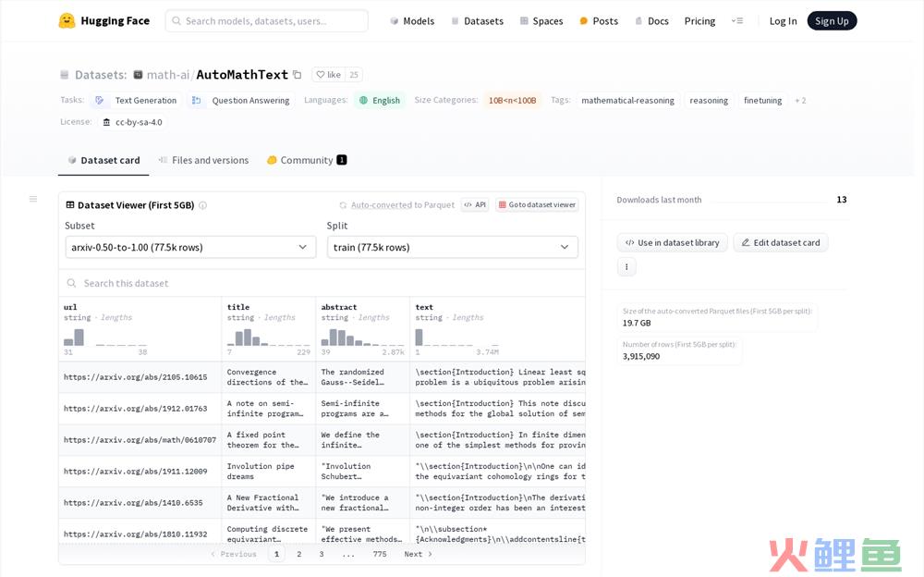This screenshot has height=577, width=924.
Task: Click the Previous page button
Action: click(234, 554)
